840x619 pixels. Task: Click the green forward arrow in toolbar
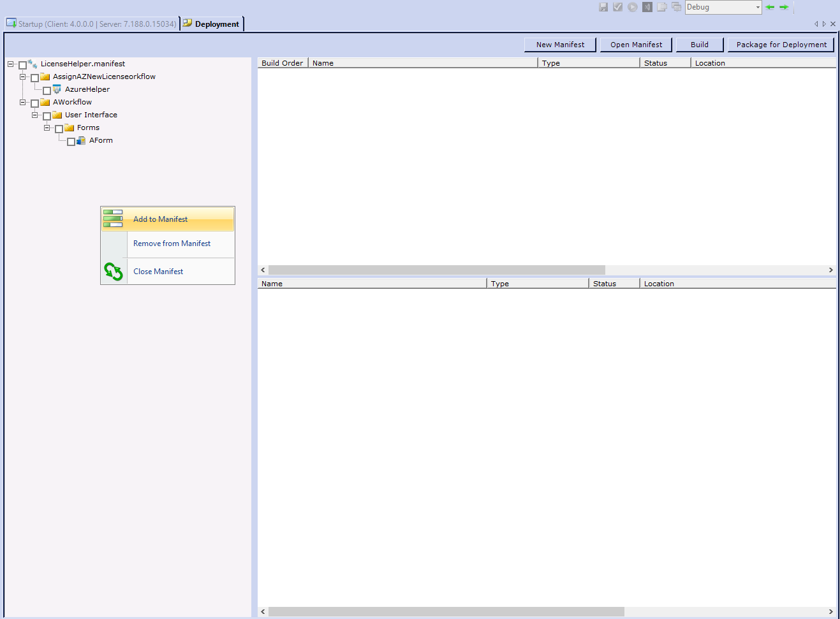coord(784,7)
